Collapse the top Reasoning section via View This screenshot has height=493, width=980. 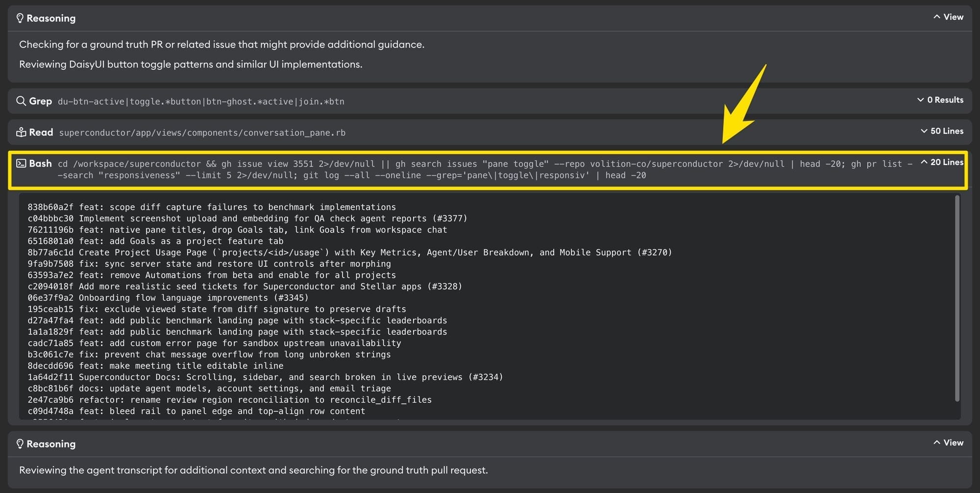948,17
